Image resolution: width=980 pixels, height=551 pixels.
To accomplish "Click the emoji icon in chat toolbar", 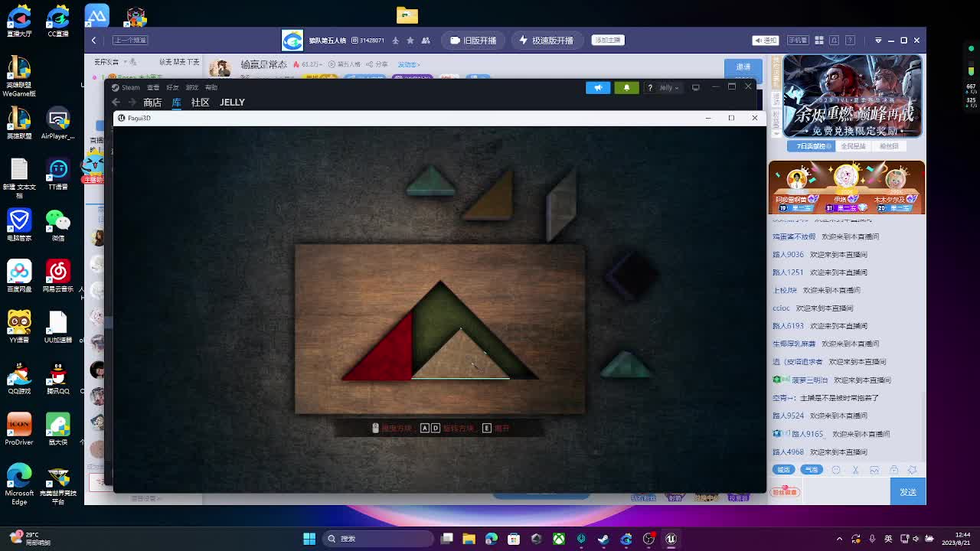I will [x=836, y=470].
